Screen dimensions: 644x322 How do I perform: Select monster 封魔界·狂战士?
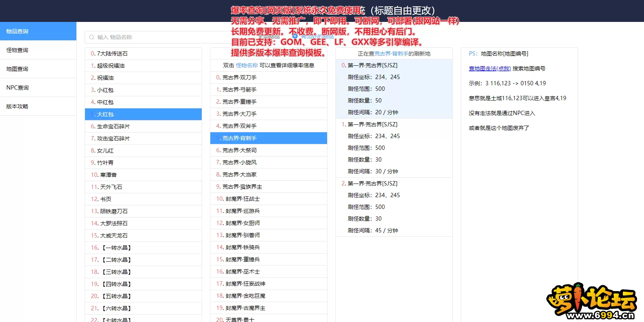click(x=269, y=199)
